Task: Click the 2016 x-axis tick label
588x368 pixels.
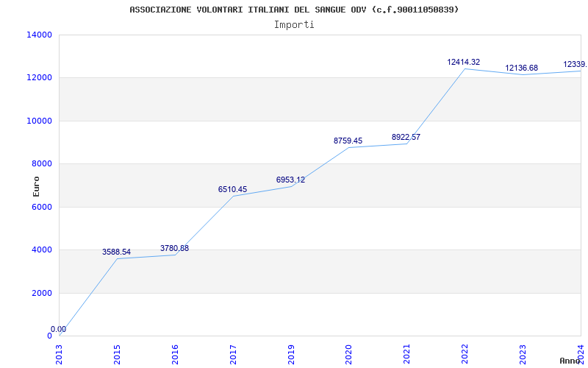Action: coord(175,355)
